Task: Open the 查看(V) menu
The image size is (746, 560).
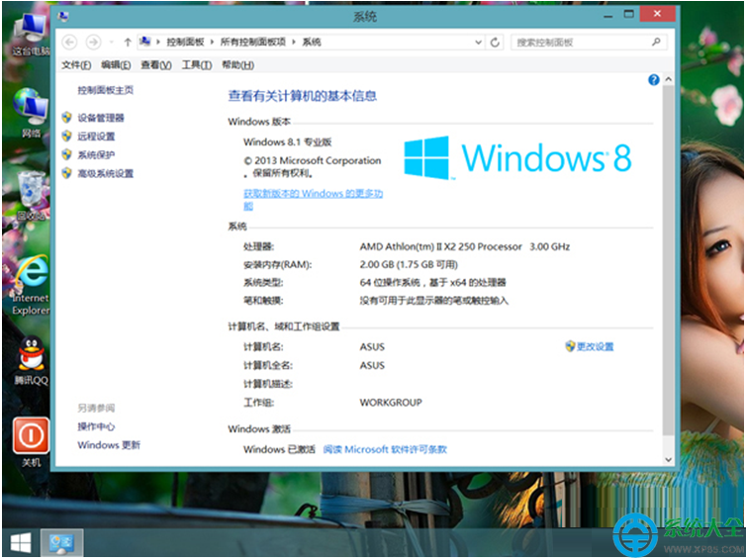Action: [156, 64]
